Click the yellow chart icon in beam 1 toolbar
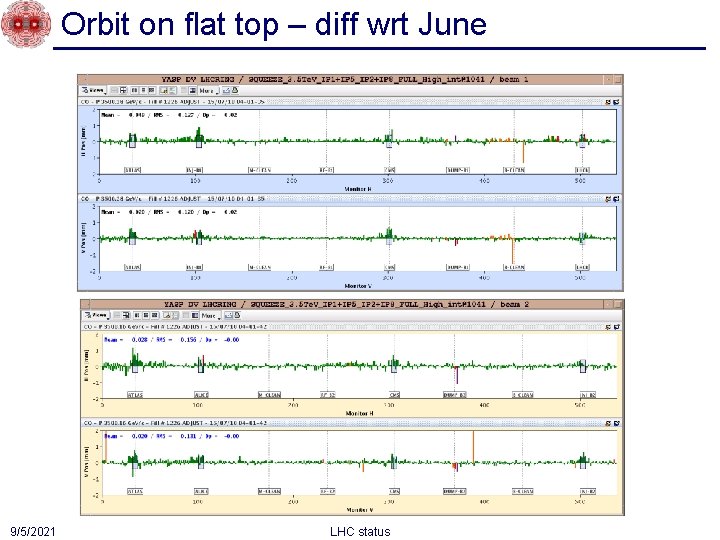The height and width of the screenshot is (540, 720). (x=163, y=90)
